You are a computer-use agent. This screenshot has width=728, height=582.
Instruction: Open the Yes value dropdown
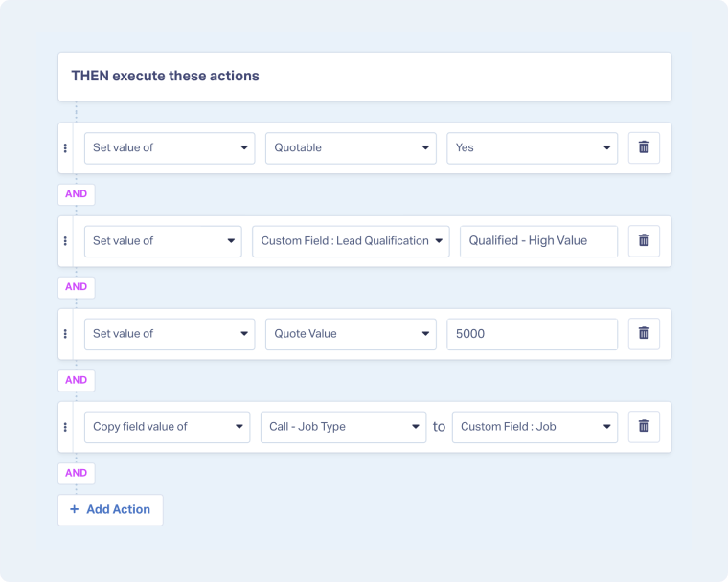pos(532,147)
